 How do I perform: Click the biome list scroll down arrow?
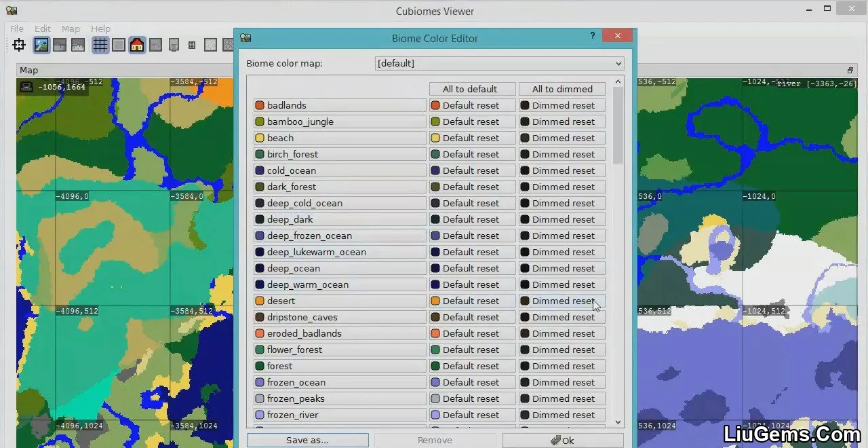(618, 422)
